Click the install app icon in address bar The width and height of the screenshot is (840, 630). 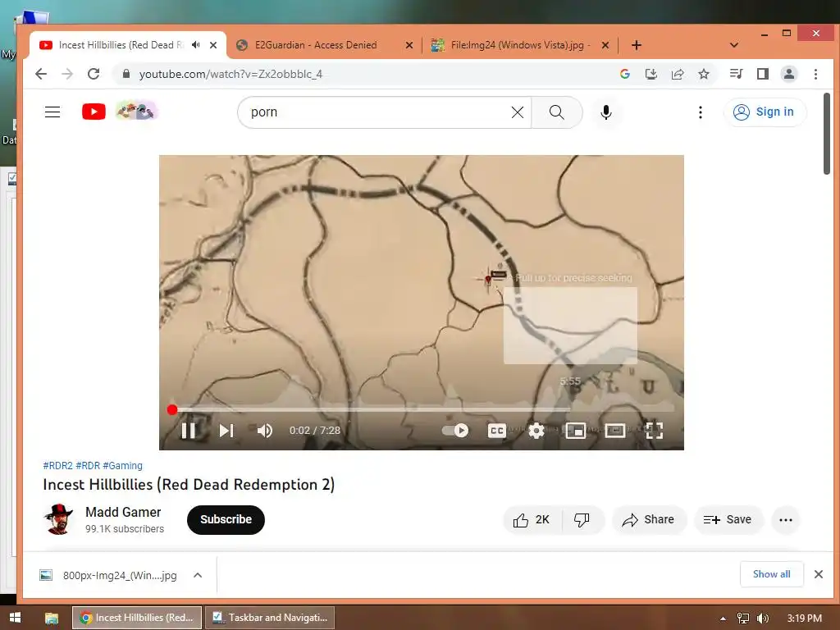(651, 74)
